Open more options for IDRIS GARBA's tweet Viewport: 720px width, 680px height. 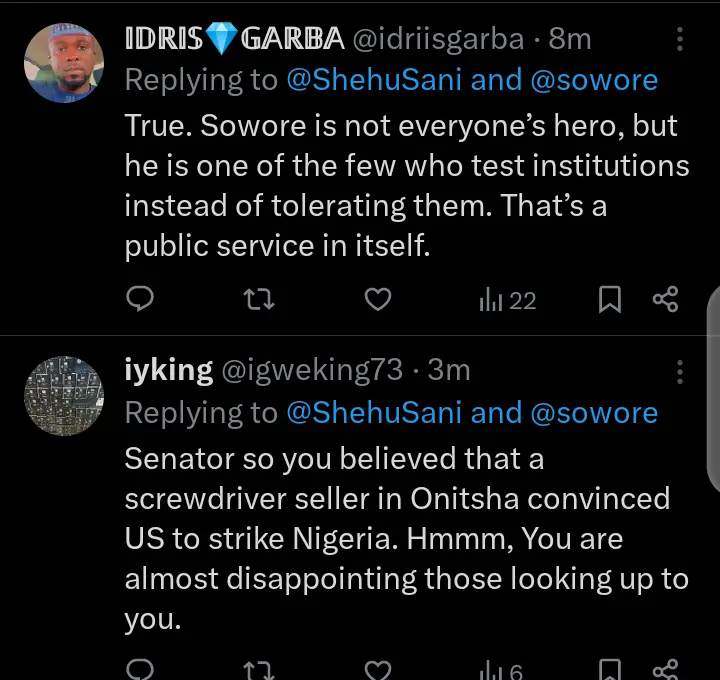680,39
